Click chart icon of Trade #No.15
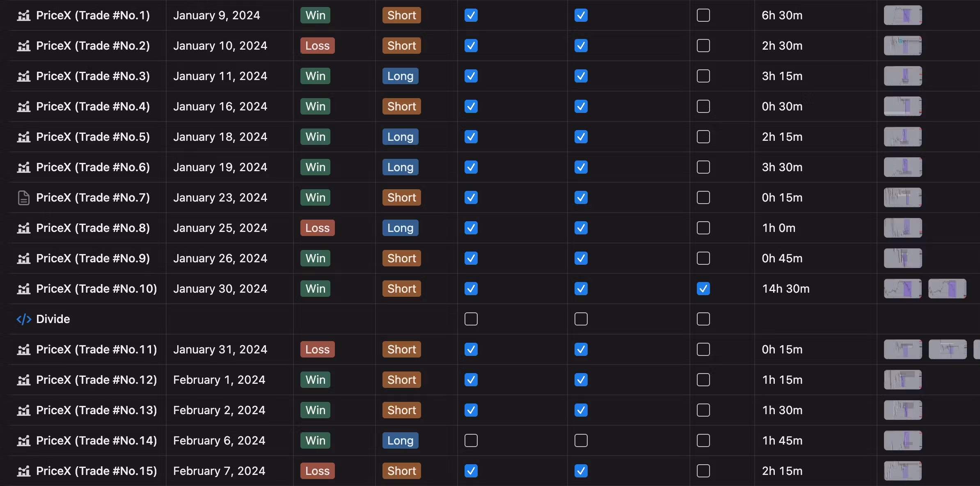Viewport: 980px width, 486px height. (24, 471)
